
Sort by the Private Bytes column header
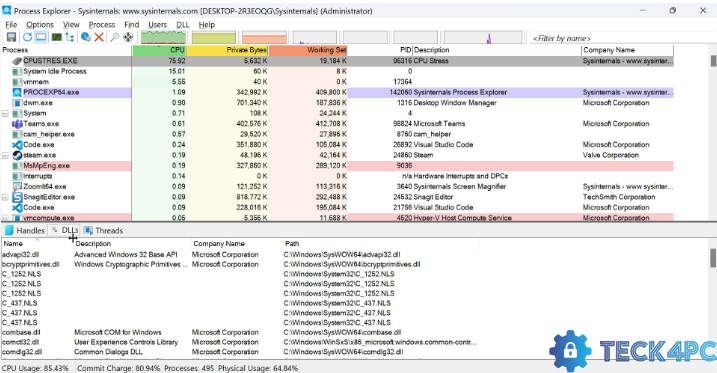[227, 50]
